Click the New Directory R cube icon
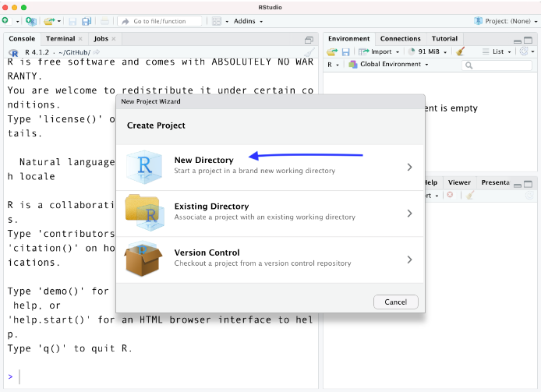 click(145, 167)
